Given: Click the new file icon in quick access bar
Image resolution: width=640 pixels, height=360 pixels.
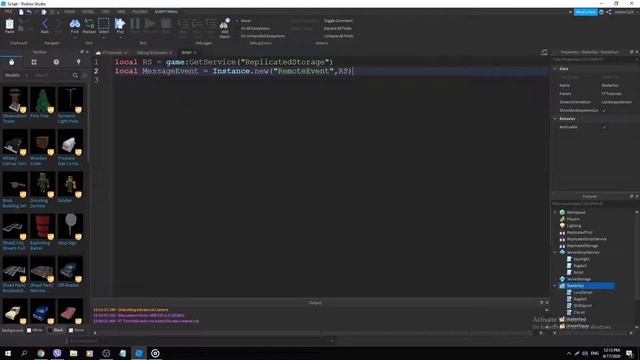Looking at the screenshot, I should click(x=21, y=12).
